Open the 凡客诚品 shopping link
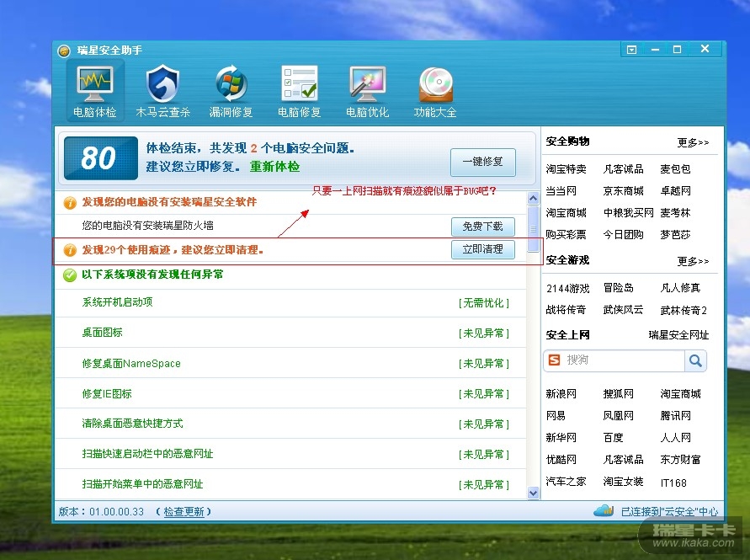Screen dimensions: 750x560 (x=623, y=169)
